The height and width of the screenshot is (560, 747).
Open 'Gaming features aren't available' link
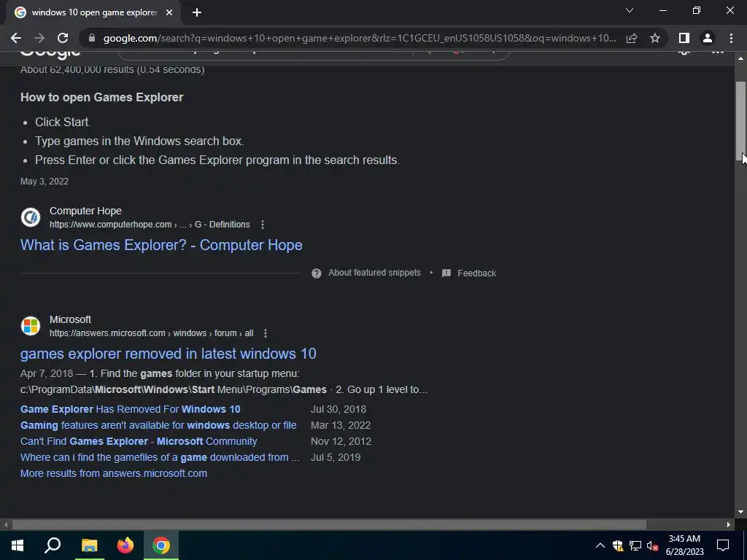(158, 425)
